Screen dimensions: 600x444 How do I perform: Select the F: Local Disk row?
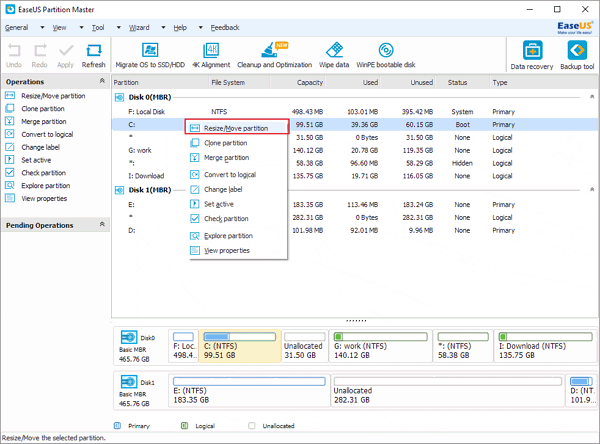point(355,112)
